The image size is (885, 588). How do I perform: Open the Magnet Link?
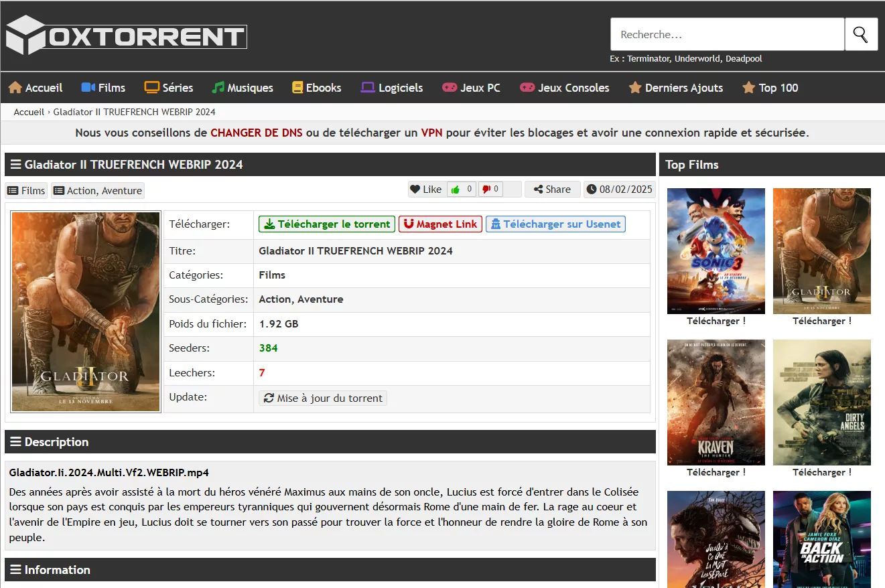(440, 224)
